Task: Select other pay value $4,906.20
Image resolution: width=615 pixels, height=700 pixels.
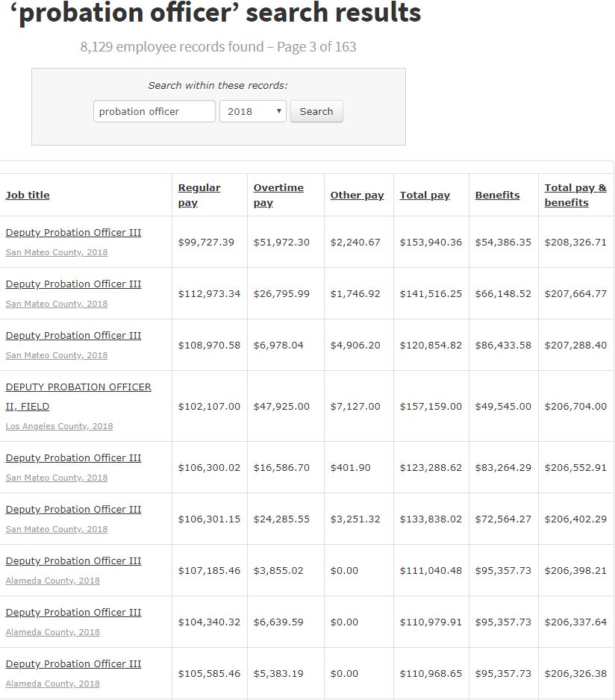Action: pos(355,345)
